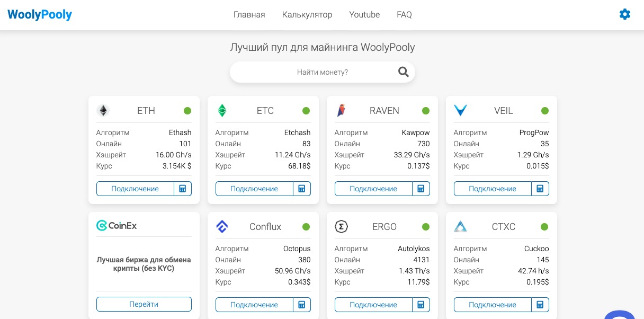Open the settings gear icon
The height and width of the screenshot is (319, 644).
click(625, 14)
